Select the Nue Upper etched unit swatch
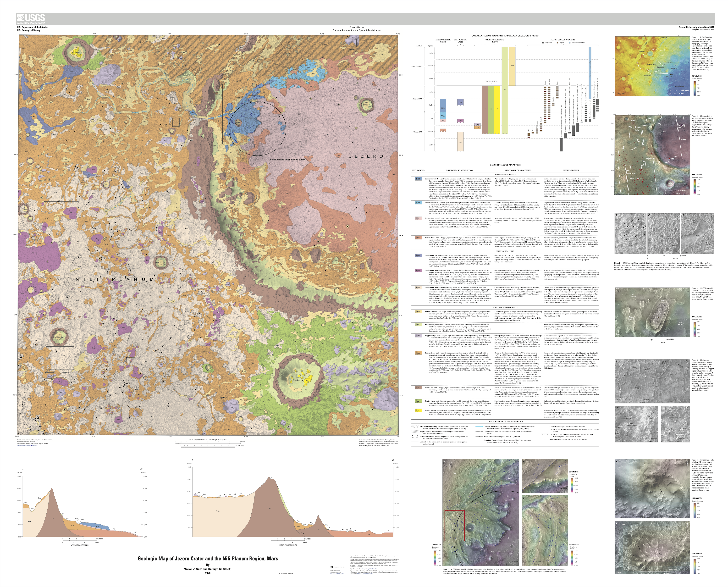 coord(418,353)
